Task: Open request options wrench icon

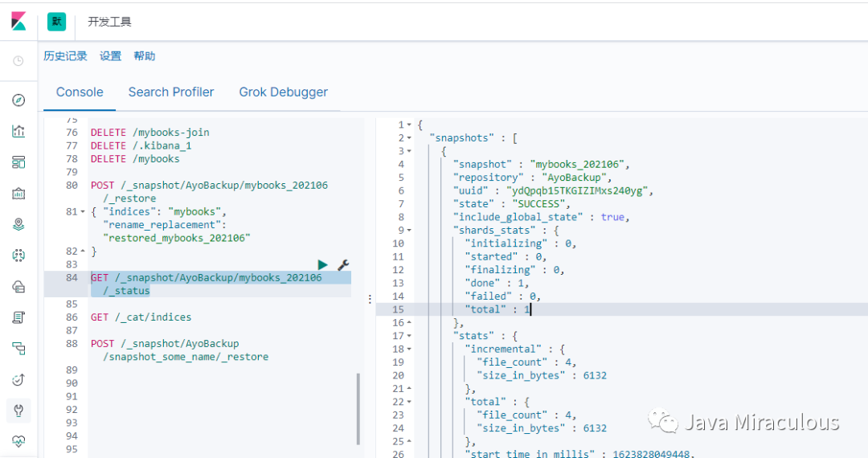Action: [343, 265]
